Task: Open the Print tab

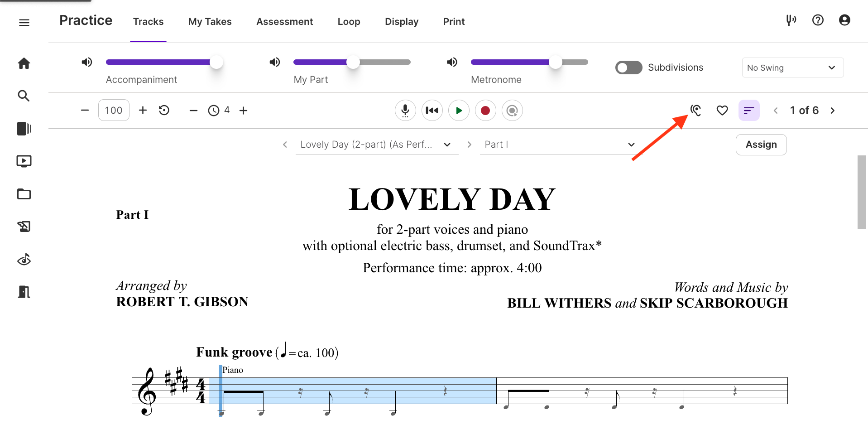Action: click(454, 22)
